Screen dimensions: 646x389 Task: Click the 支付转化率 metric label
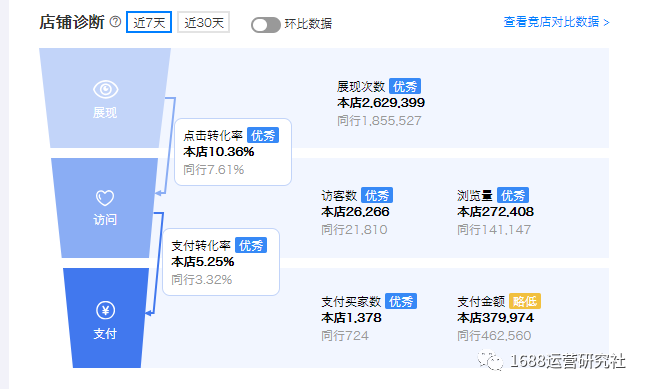(201, 246)
